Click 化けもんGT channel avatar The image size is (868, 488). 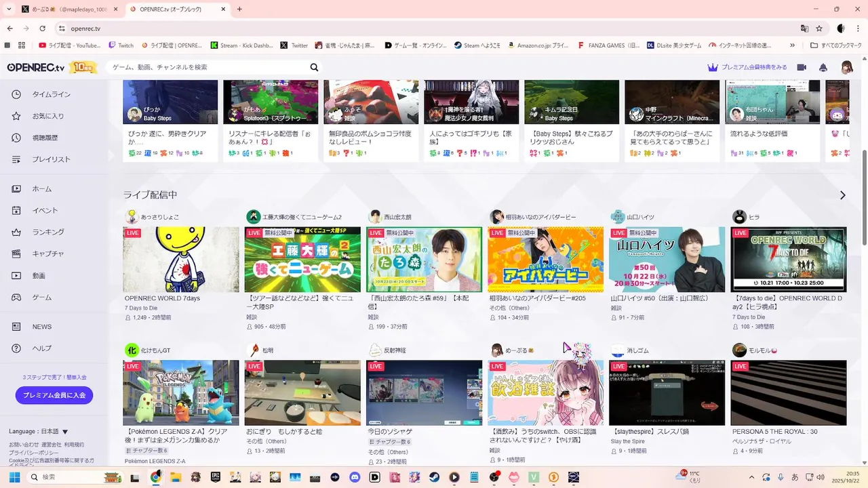pyautogui.click(x=132, y=350)
